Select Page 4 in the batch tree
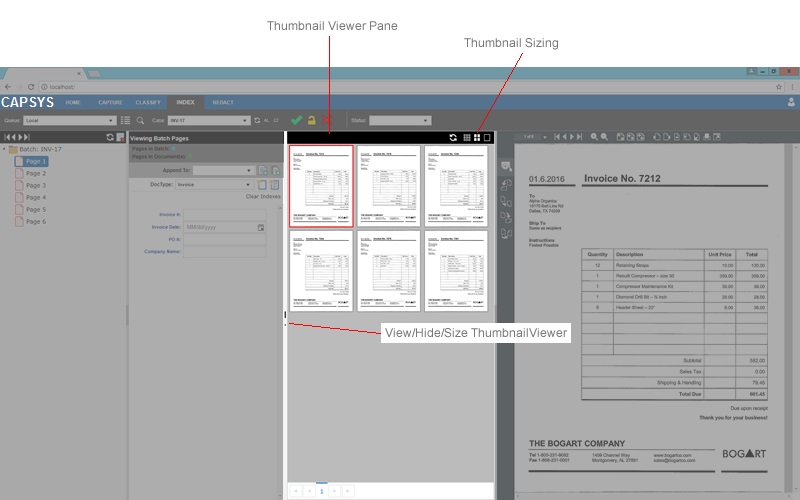This screenshot has height=500, width=800. [36, 198]
